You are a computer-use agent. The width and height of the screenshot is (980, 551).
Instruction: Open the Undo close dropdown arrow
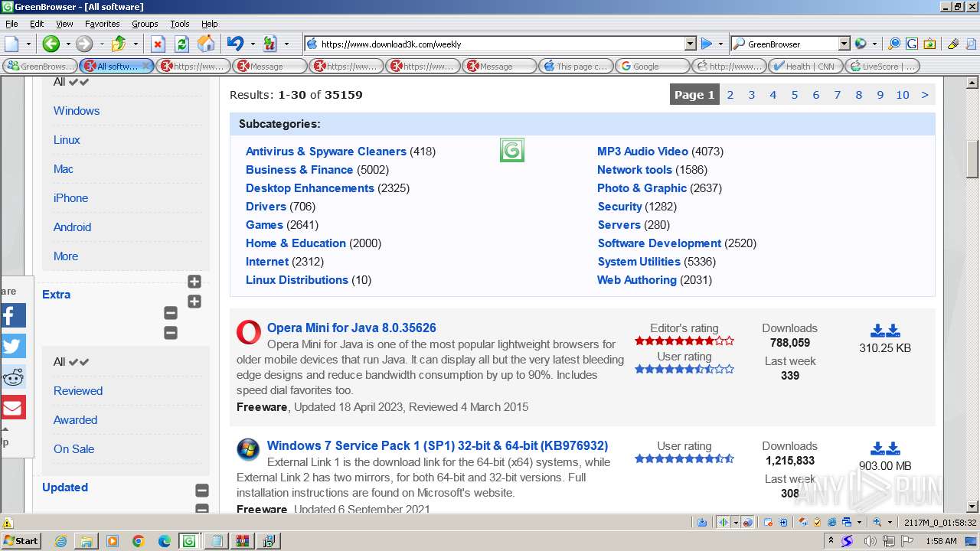[252, 44]
